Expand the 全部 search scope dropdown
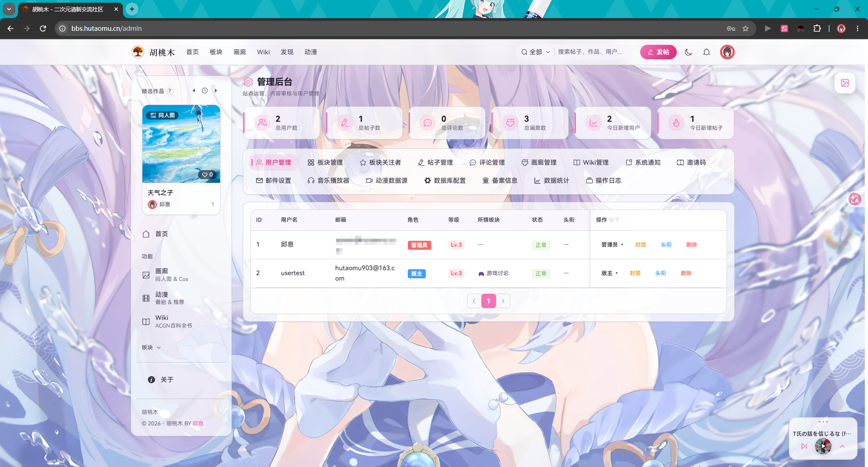The image size is (868, 467). tap(536, 52)
